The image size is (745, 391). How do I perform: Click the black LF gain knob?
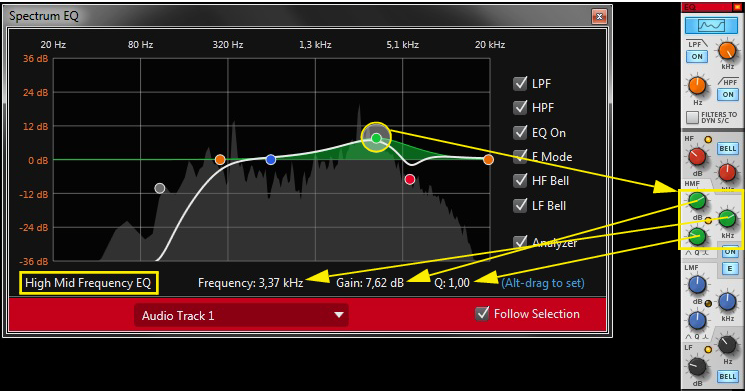tap(697, 367)
